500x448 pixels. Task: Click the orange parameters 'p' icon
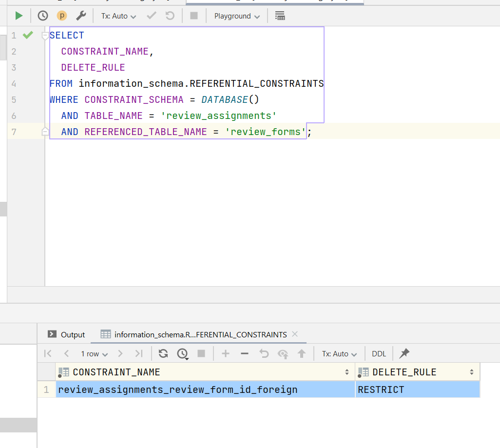pos(61,16)
